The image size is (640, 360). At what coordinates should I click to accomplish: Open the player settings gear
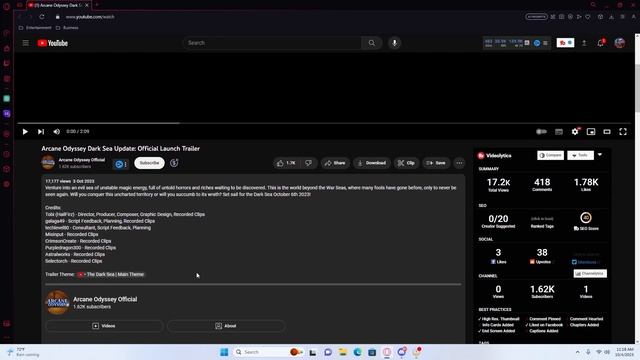(x=575, y=131)
